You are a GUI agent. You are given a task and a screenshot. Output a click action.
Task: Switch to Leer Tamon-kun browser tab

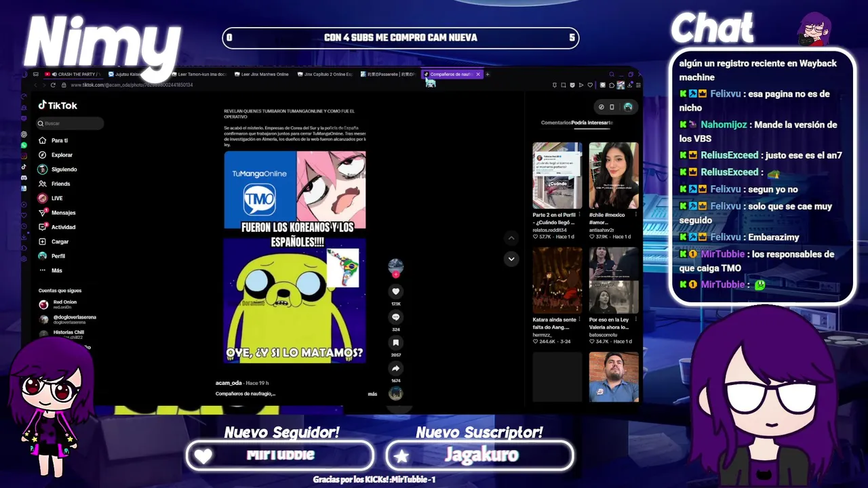[x=198, y=74]
